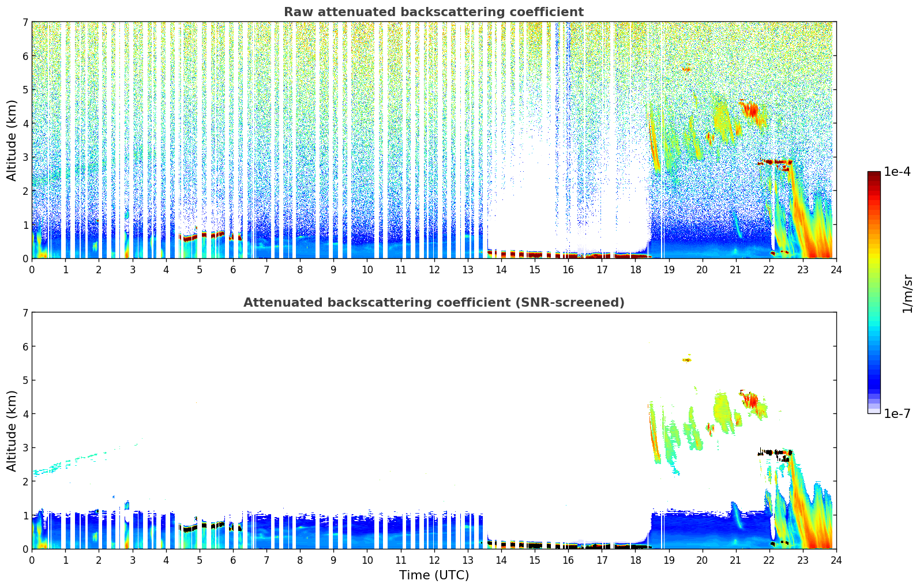Image resolution: width=920 pixels, height=588 pixels.
Task: Click time tick "24" under the raw plot
Action: 836,269
